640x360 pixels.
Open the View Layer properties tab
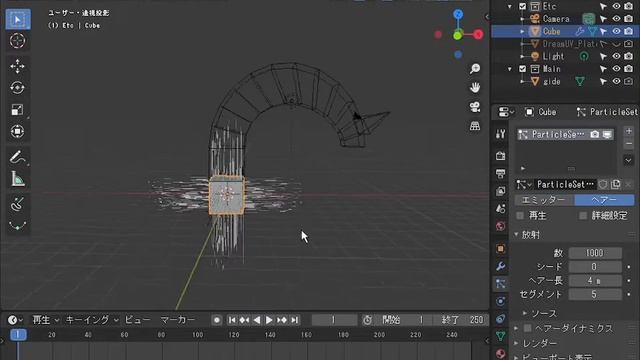click(x=500, y=191)
